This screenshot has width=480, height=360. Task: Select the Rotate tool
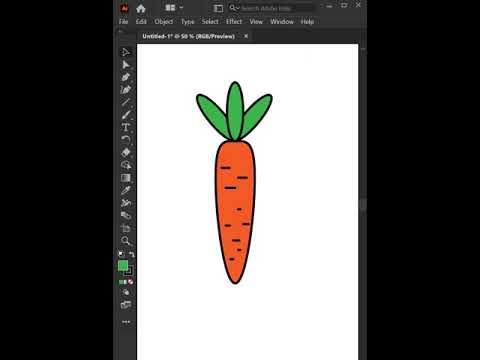(x=126, y=140)
